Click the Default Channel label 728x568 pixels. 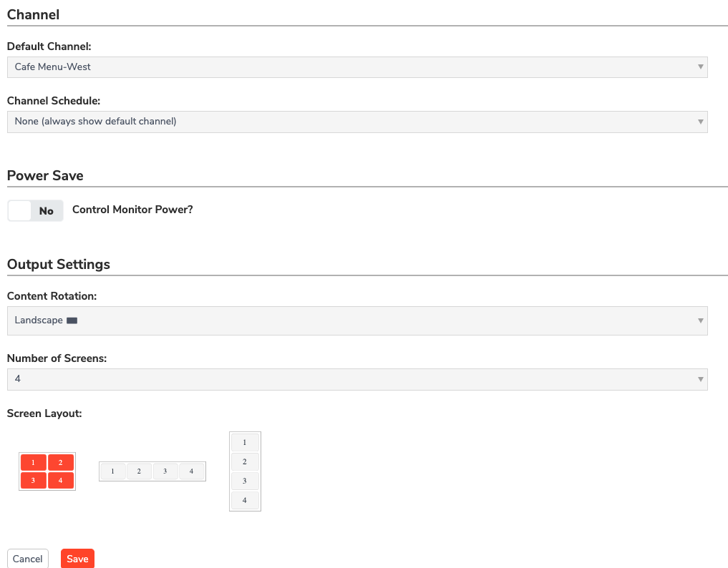click(x=49, y=46)
